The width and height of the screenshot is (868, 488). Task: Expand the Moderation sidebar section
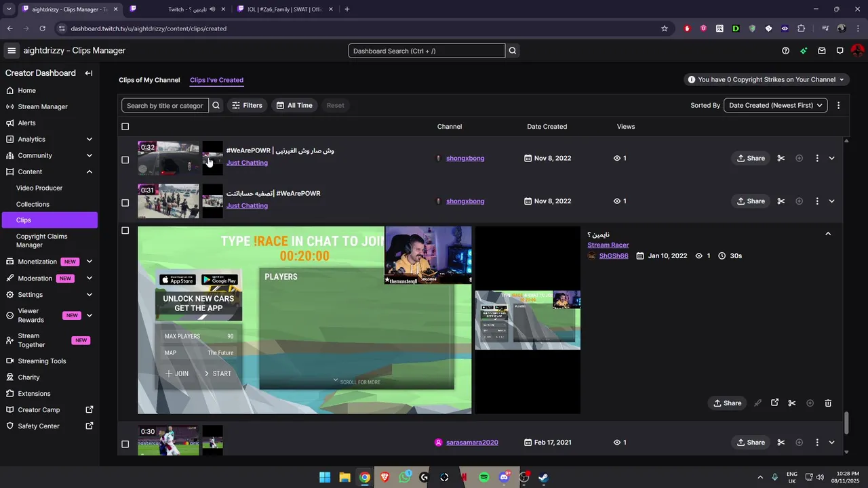[90, 278]
